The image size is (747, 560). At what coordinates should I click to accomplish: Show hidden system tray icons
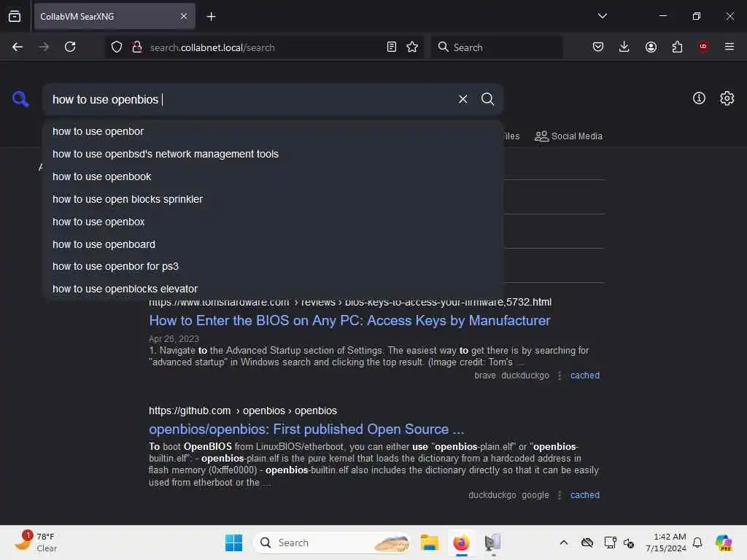564,542
